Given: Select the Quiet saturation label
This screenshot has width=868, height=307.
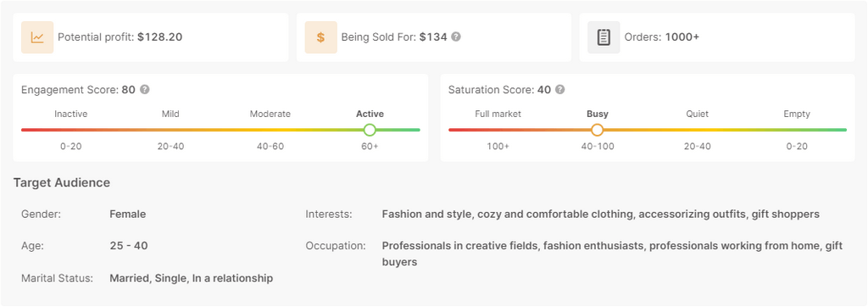Looking at the screenshot, I should [x=697, y=114].
